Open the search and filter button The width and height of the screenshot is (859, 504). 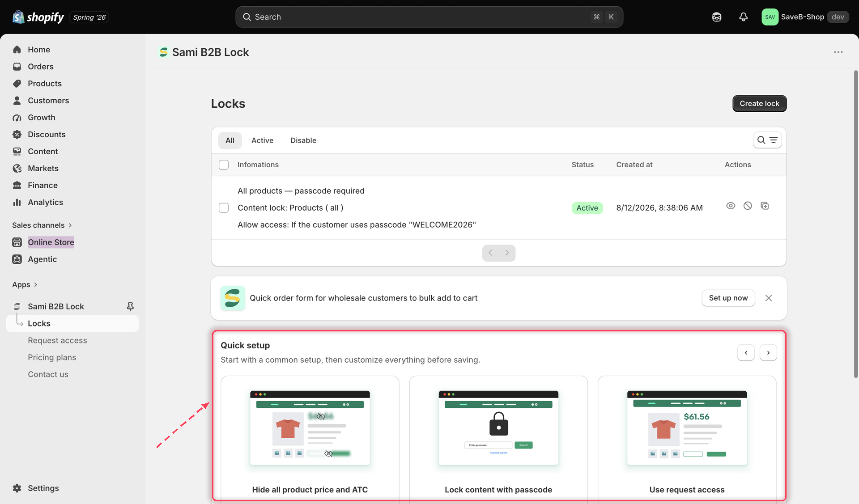767,140
